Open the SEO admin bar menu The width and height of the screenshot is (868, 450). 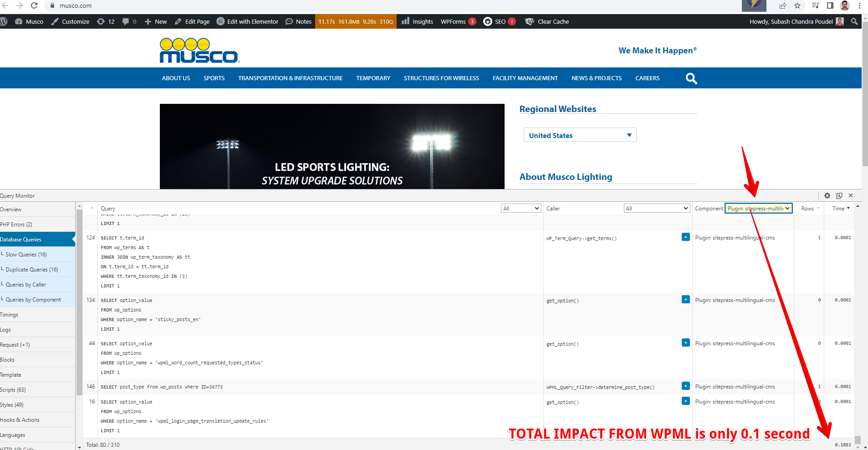(x=500, y=21)
